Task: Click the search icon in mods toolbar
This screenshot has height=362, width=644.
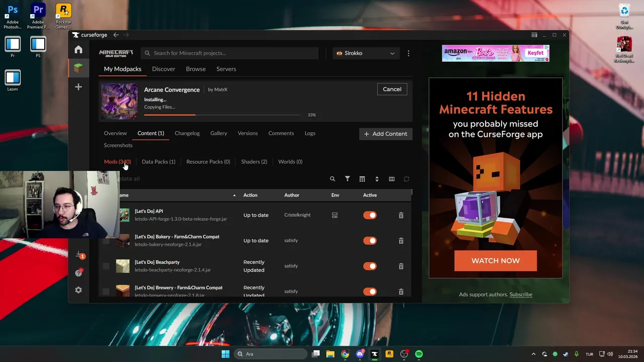Action: coord(333,179)
